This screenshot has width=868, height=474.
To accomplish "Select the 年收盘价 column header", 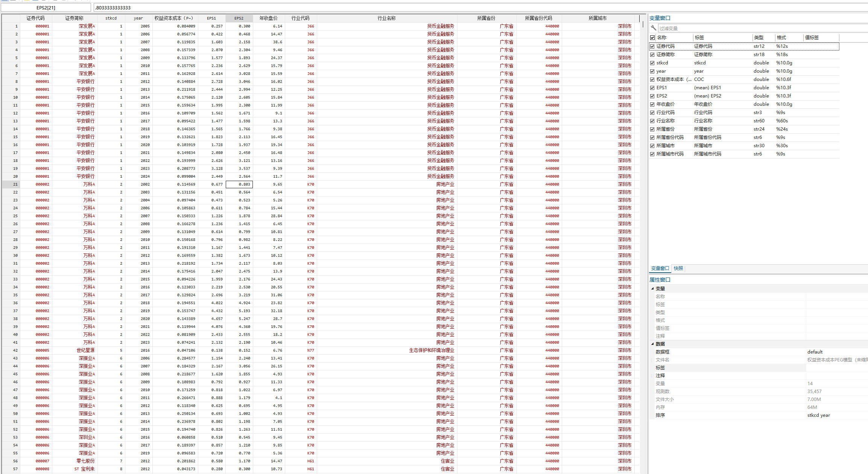I will pyautogui.click(x=268, y=18).
